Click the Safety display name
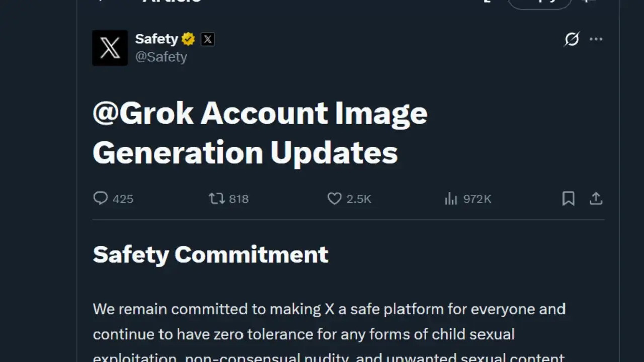Viewport: 644px width, 362px height. tap(156, 39)
